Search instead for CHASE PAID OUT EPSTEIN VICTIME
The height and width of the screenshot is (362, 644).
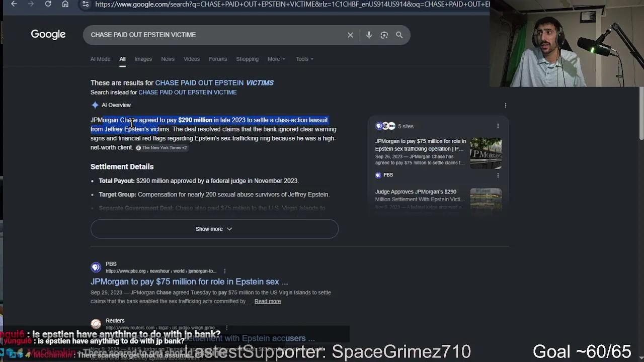pyautogui.click(x=187, y=93)
